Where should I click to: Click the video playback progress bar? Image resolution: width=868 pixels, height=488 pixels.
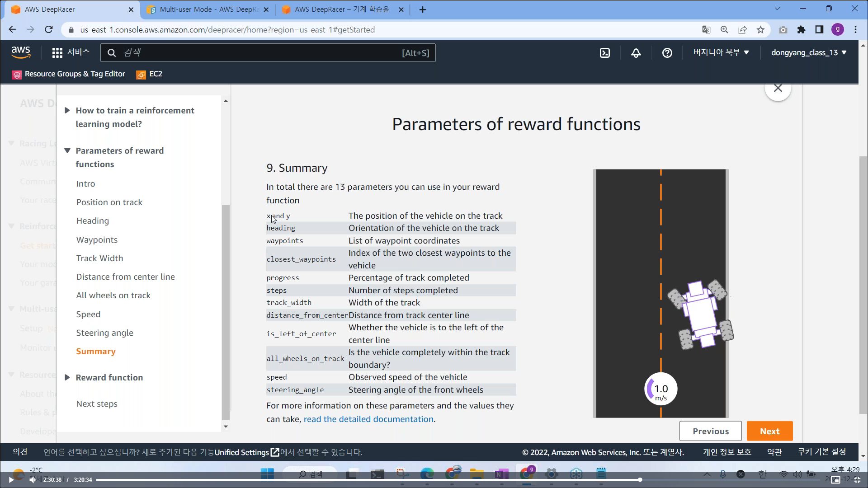click(368, 479)
